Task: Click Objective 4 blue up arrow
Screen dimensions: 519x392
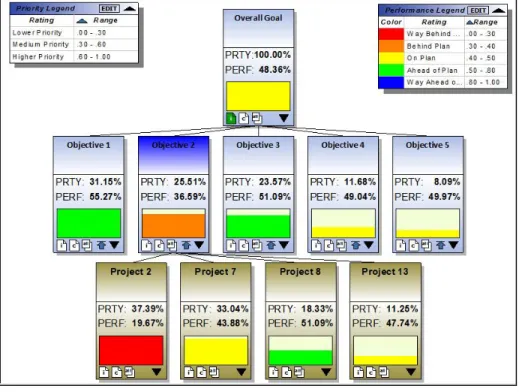Action: pos(356,245)
